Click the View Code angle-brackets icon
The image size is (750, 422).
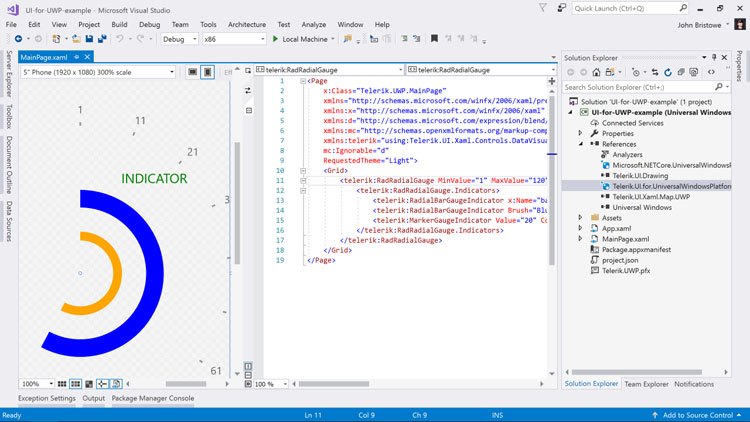coord(711,72)
